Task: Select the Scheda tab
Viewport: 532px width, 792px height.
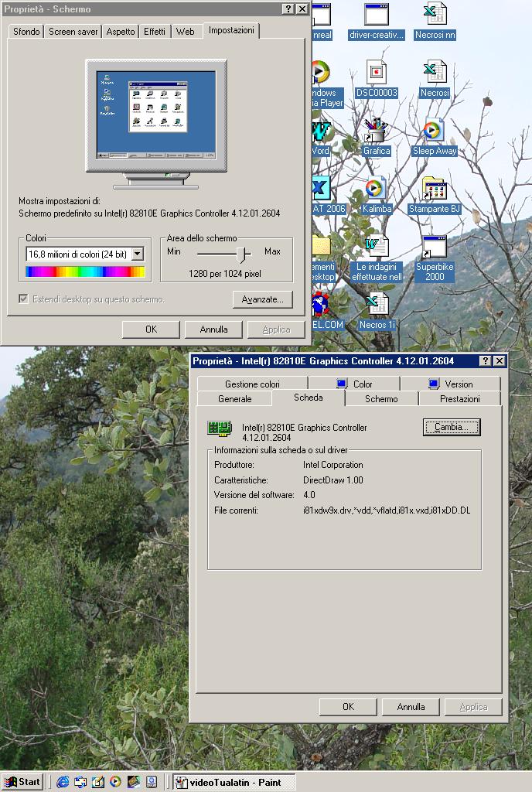Action: tap(309, 398)
